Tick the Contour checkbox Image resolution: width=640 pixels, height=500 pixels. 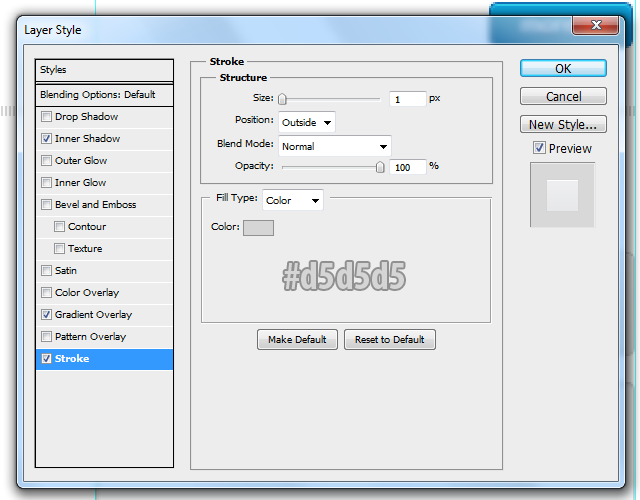(x=60, y=227)
